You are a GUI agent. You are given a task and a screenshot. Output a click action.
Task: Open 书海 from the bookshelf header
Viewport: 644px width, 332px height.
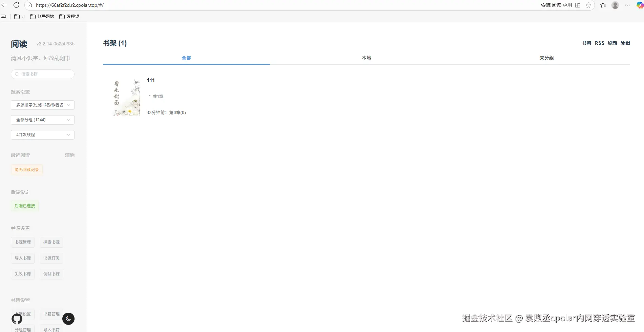click(x=586, y=43)
